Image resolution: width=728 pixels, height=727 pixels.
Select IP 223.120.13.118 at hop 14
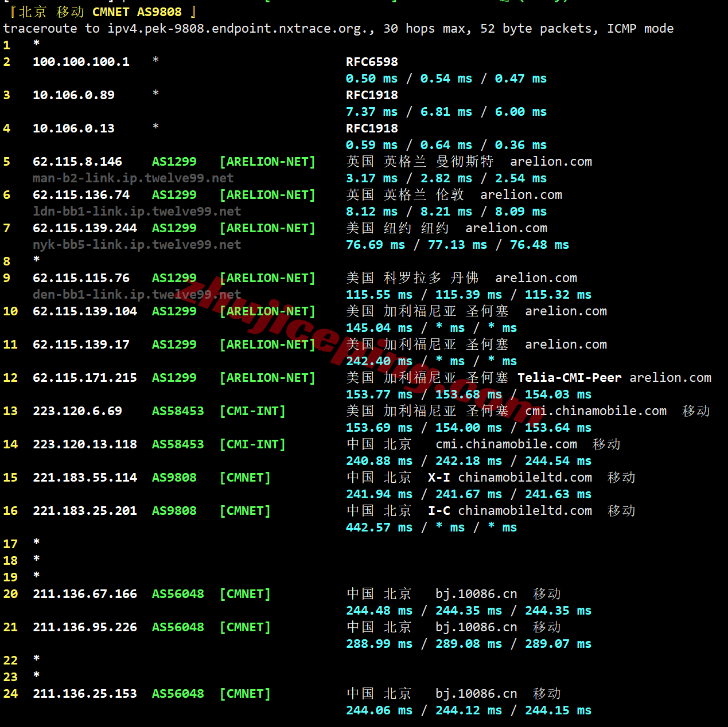(x=85, y=444)
